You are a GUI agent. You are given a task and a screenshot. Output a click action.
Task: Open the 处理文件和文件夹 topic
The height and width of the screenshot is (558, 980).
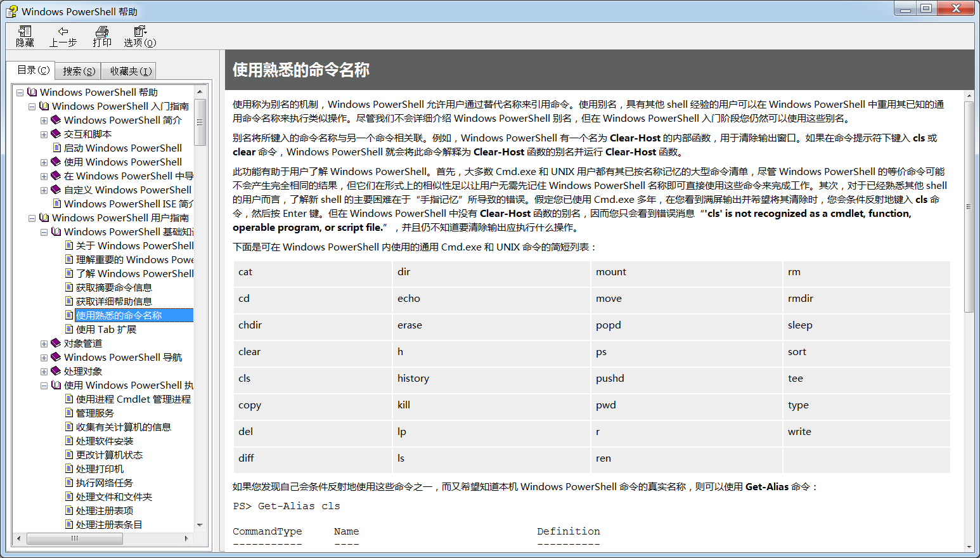coord(114,497)
